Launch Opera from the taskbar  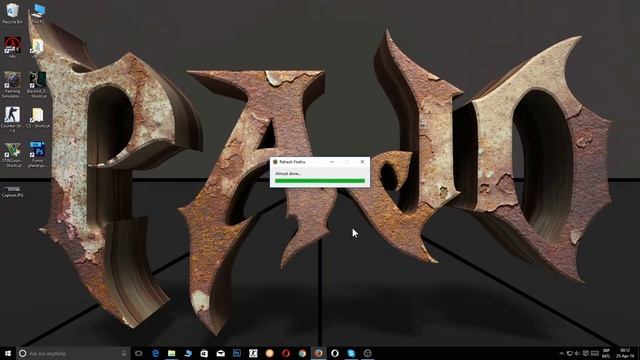286,353
